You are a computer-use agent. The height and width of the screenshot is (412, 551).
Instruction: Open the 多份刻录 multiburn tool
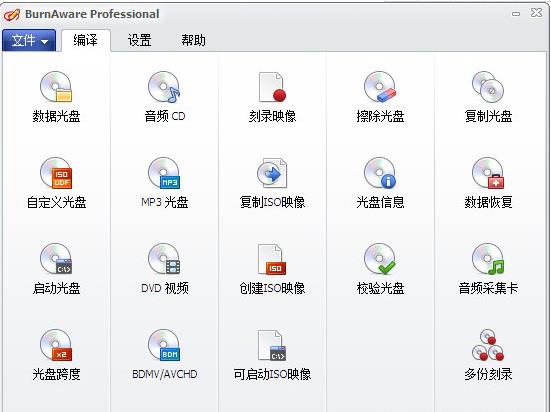click(x=488, y=355)
